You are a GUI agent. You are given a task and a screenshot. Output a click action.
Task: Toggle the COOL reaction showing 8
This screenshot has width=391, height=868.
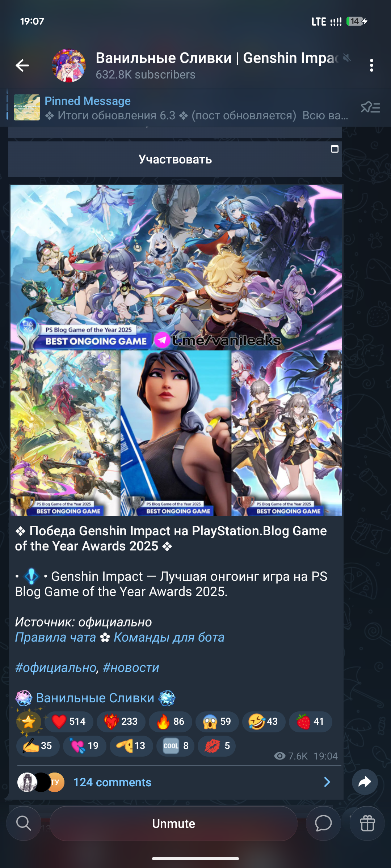click(x=175, y=746)
